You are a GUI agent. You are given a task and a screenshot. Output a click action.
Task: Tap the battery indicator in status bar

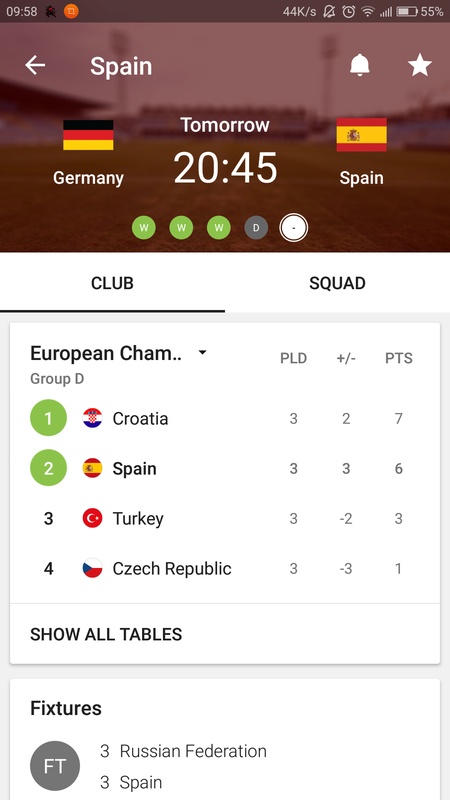click(x=407, y=11)
